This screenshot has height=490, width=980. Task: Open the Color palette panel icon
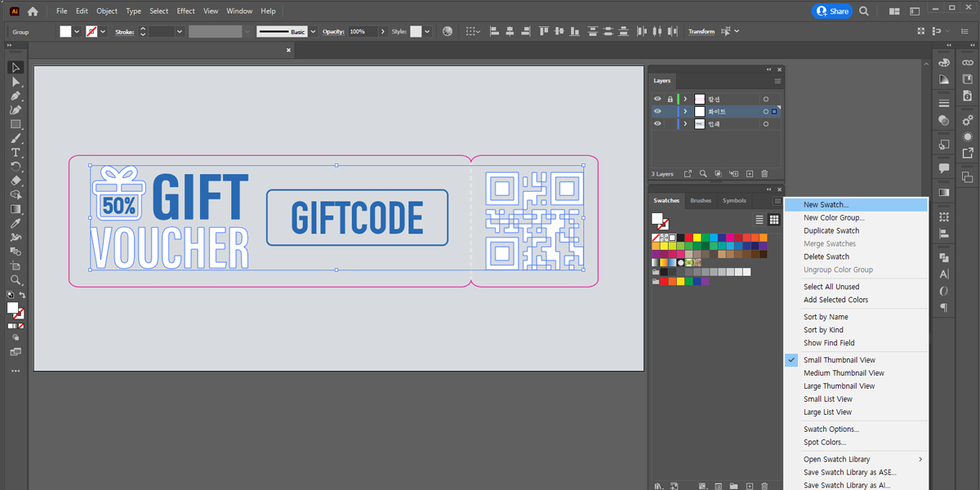coord(944,63)
